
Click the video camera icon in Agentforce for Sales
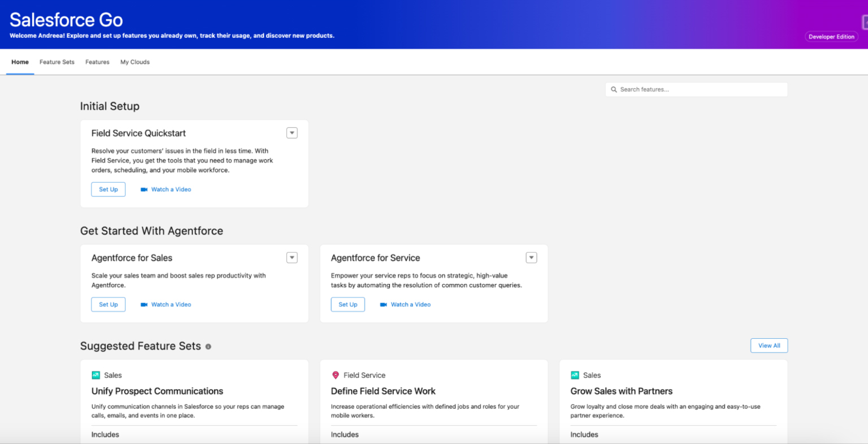[144, 304]
